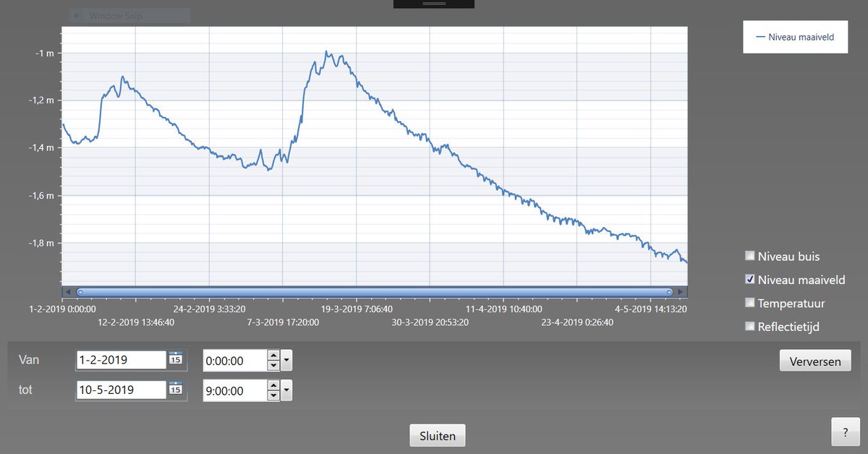Open the Van date calendar picker
The image size is (868, 454).
tap(176, 359)
